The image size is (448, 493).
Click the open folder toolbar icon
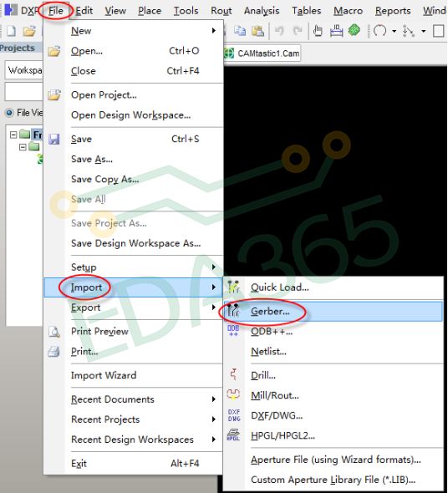[x=29, y=31]
